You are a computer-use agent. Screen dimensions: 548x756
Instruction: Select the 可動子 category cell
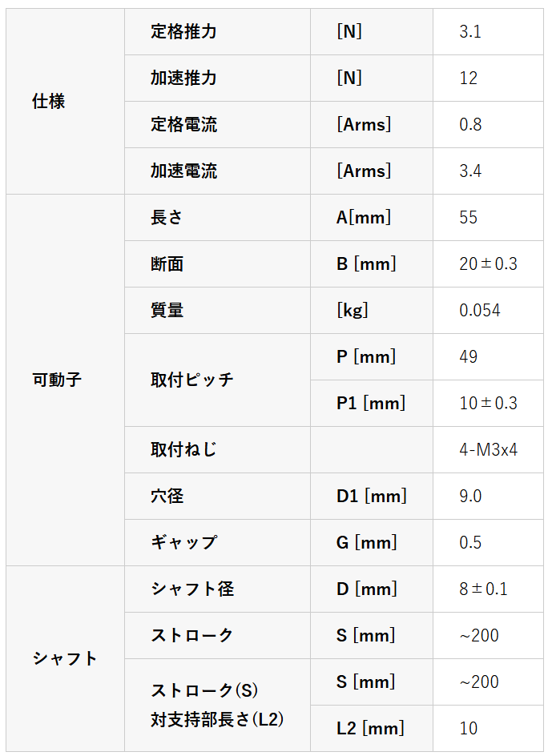[56, 380]
